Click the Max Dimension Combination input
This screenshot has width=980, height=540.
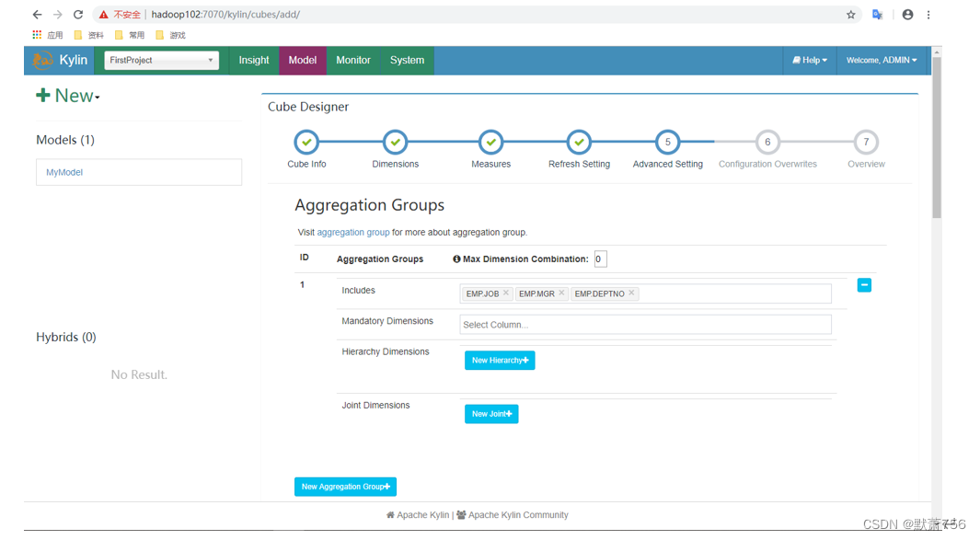click(x=600, y=259)
